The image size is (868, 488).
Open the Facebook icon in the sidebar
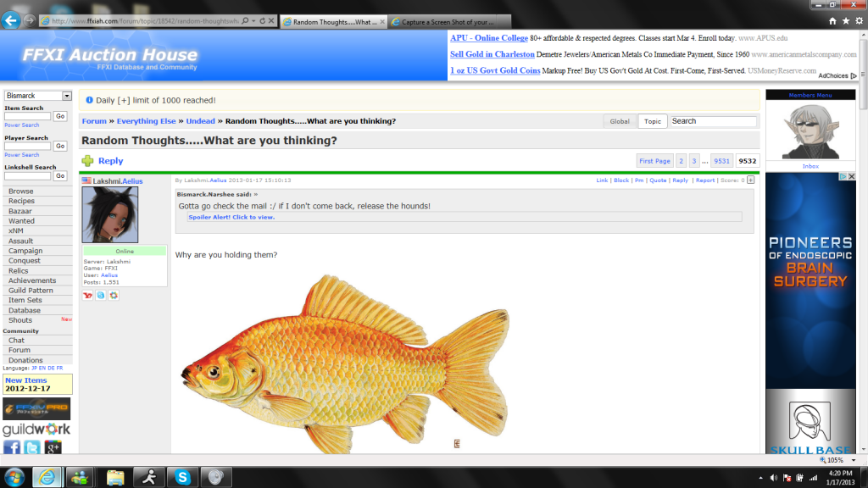tap(12, 446)
